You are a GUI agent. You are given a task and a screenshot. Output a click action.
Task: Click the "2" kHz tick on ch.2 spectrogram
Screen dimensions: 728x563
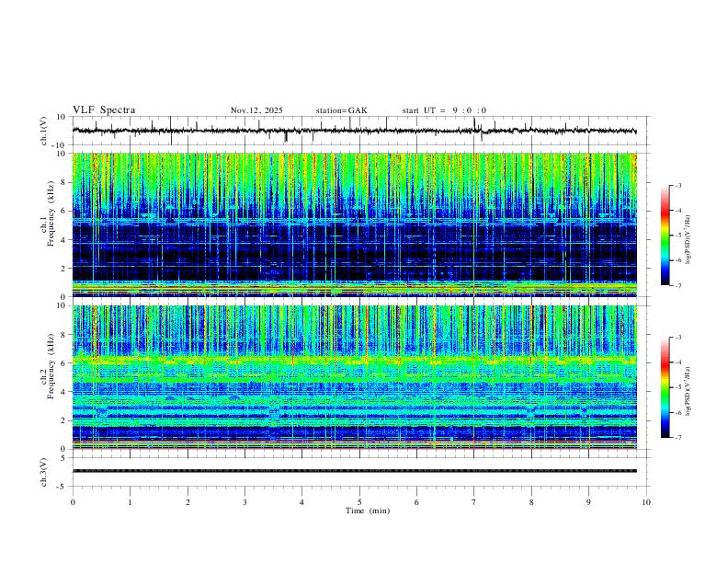coord(64,420)
